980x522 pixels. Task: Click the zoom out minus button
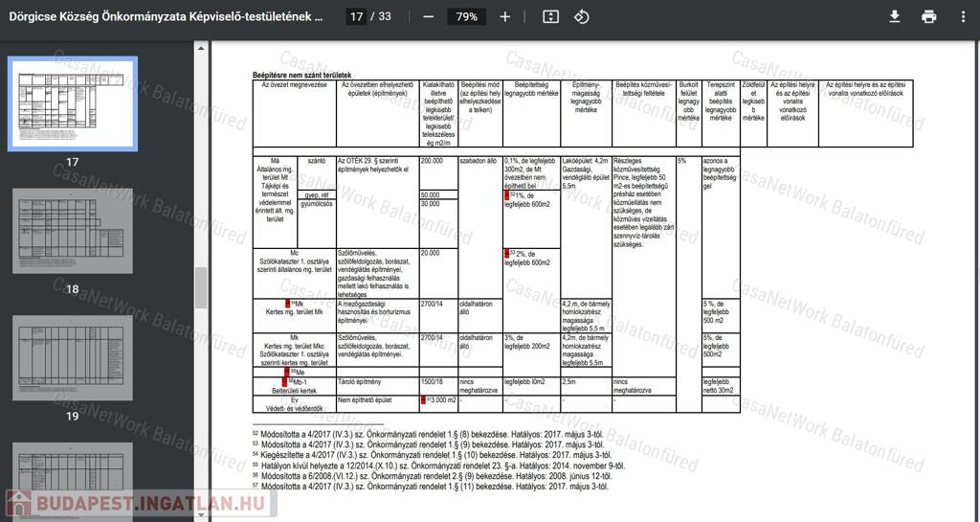click(x=428, y=17)
